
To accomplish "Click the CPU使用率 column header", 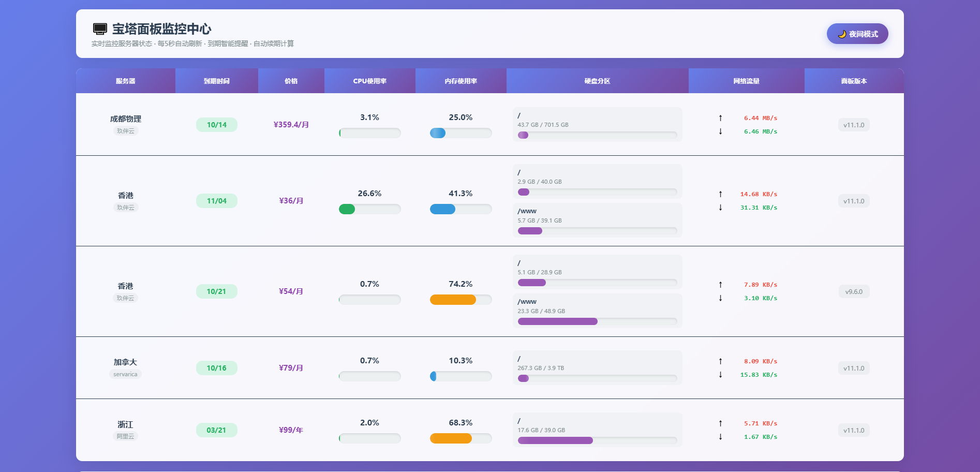I will (369, 81).
